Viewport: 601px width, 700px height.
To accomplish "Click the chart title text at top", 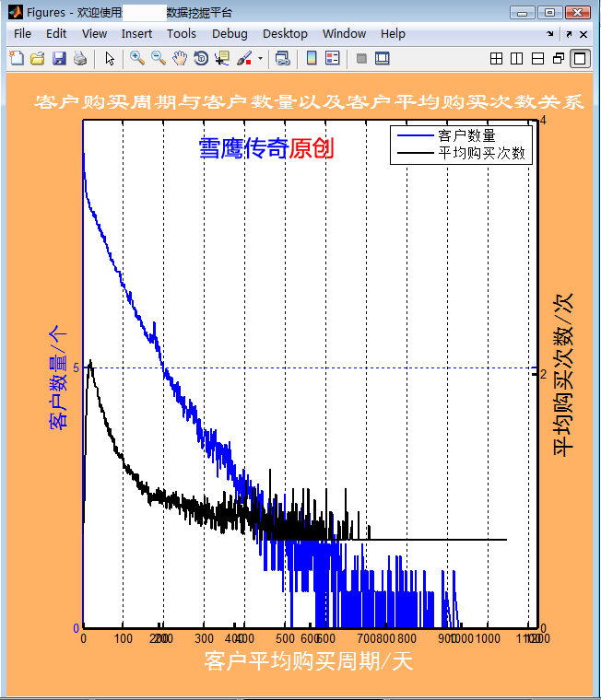I will (x=309, y=102).
